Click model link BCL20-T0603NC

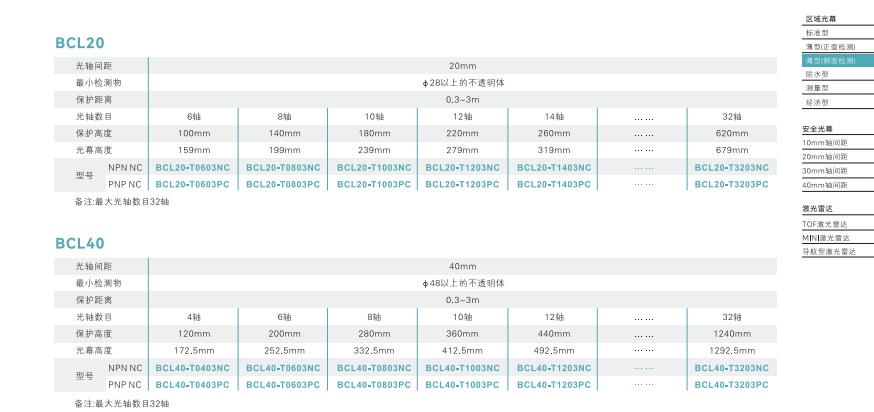(x=193, y=168)
